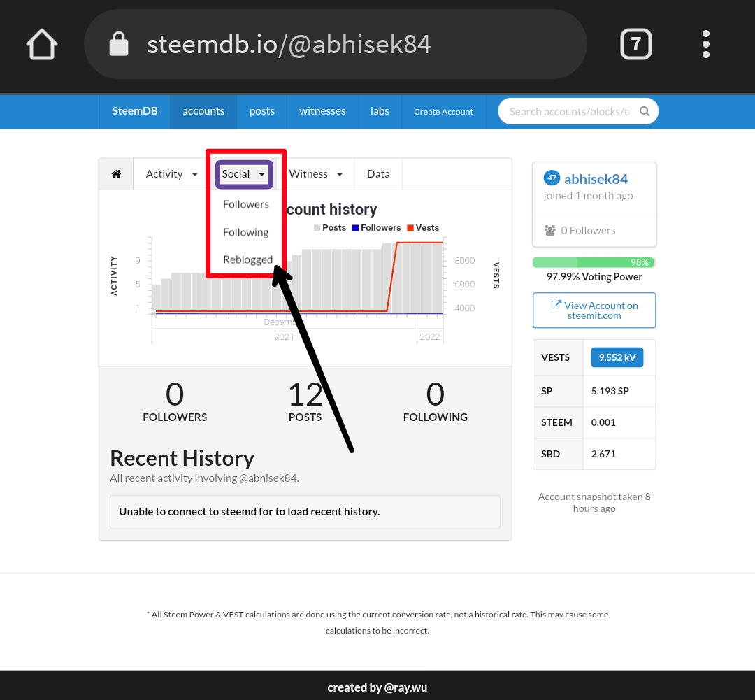
Task: Choose Following from Social menu
Action: (x=246, y=232)
